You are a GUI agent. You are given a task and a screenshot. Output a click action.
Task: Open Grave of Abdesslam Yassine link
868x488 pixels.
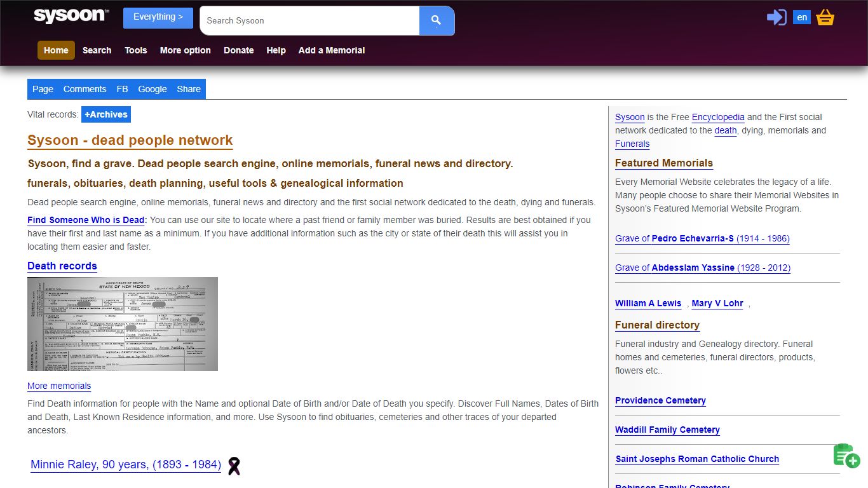703,268
